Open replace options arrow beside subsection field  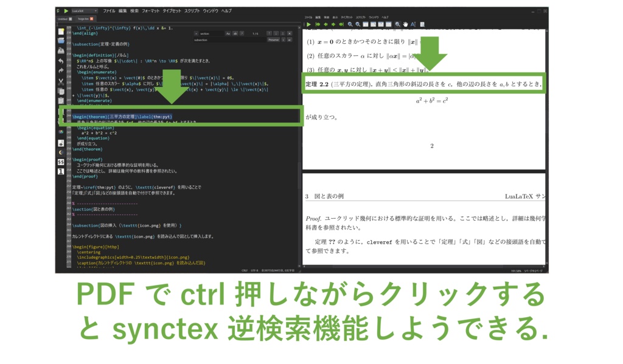284,39
